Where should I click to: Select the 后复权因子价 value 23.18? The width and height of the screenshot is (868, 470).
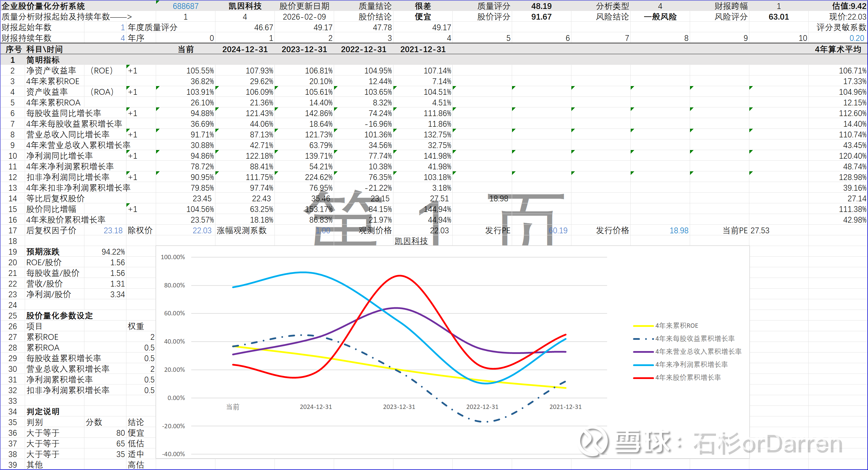point(113,230)
